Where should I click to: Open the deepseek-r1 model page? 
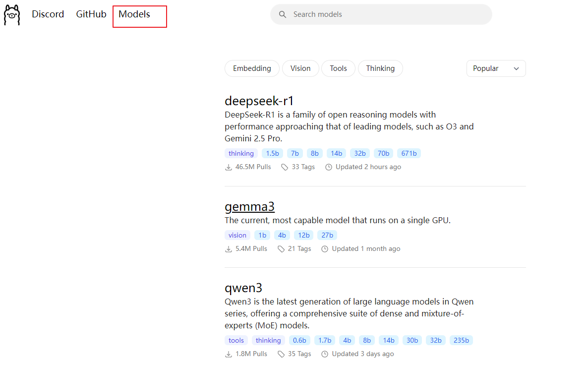[x=259, y=101]
